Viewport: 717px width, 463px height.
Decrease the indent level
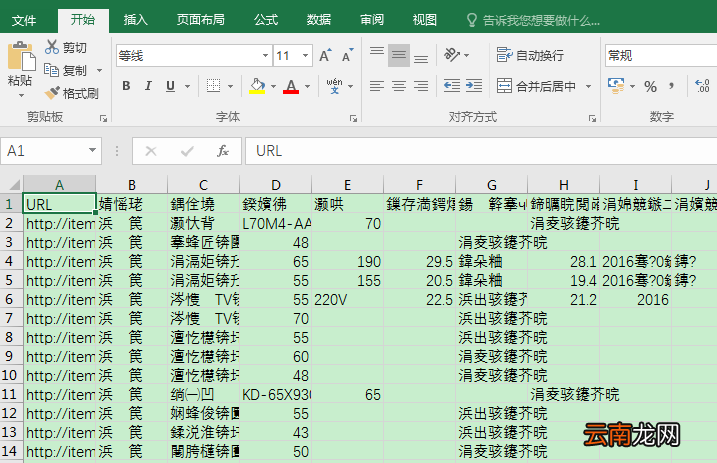452,86
